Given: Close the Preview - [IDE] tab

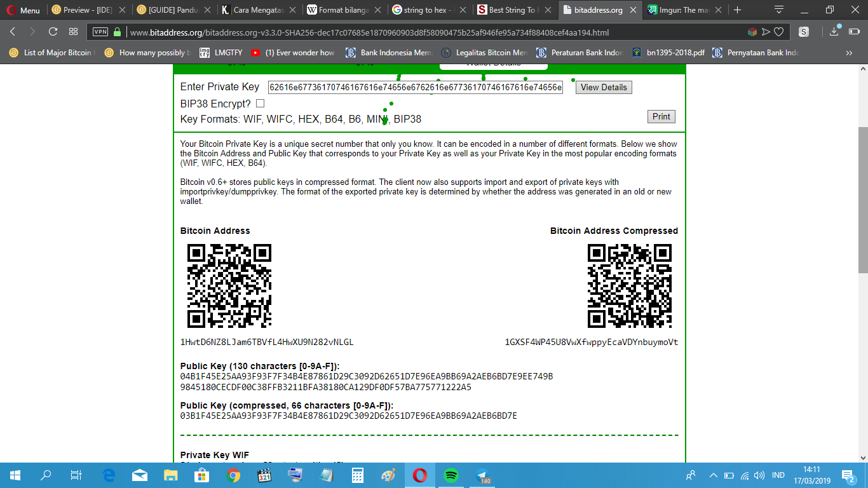Looking at the screenshot, I should [x=122, y=10].
